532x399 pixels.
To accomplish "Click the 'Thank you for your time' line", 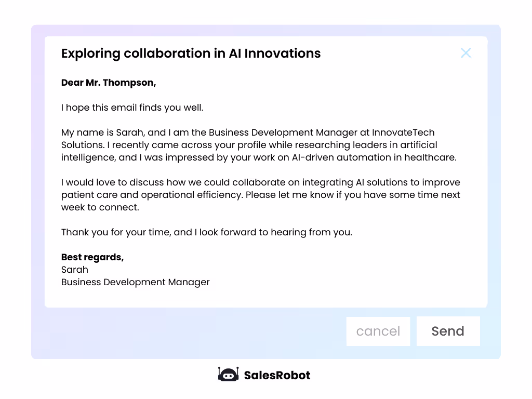I will click(206, 232).
